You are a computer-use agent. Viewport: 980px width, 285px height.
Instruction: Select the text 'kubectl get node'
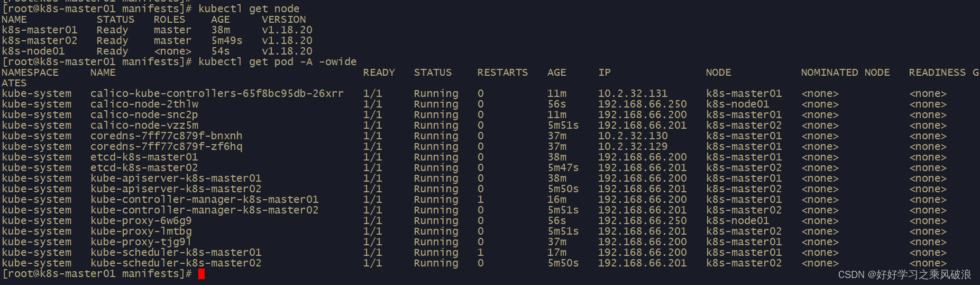pyautogui.click(x=249, y=9)
